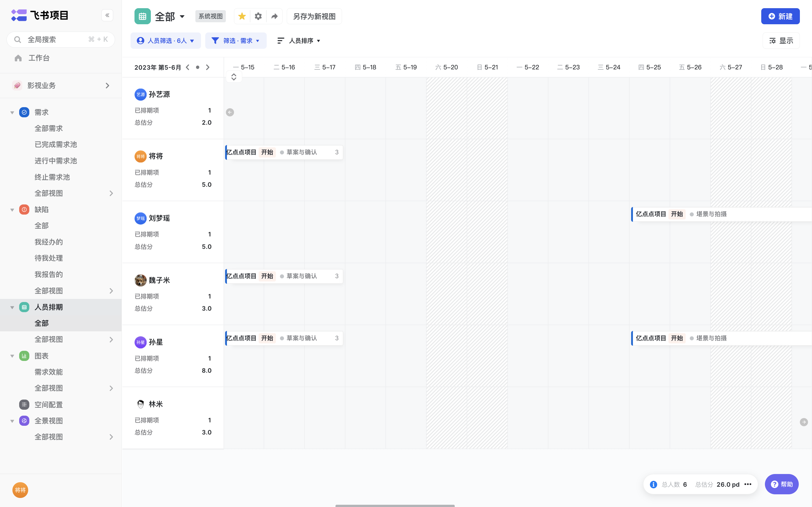Select 进行中需求池 in sidebar
This screenshot has height=507, width=812.
(56, 161)
